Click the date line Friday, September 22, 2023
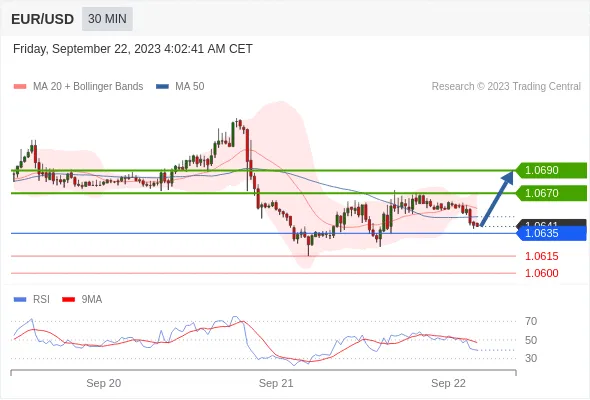The height and width of the screenshot is (400, 590). (x=133, y=49)
